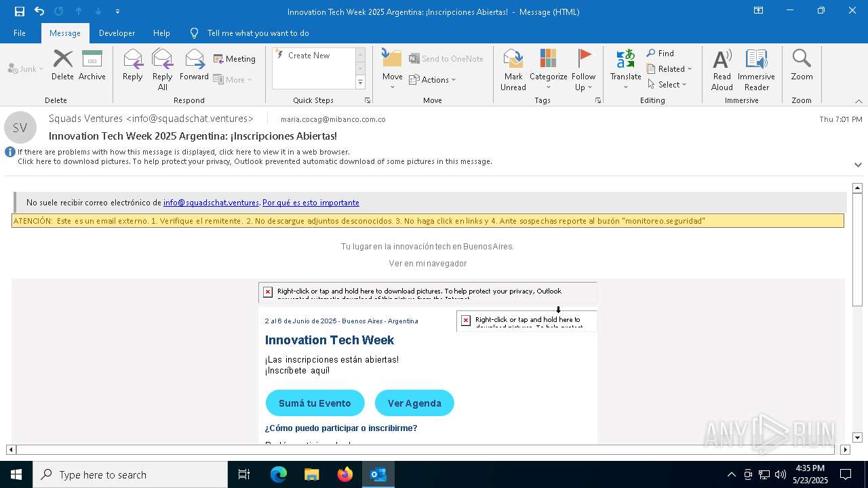
Task: Launch Firefox from the taskbar
Action: (345, 474)
